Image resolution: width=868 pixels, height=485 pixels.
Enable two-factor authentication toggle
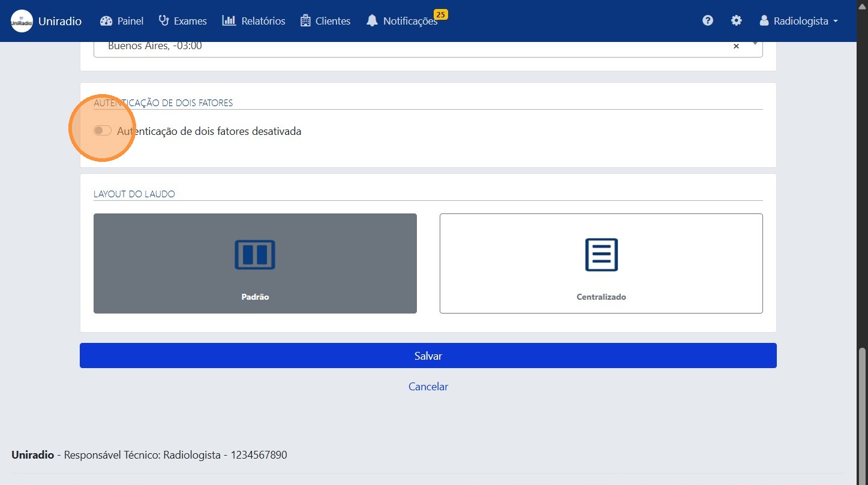pyautogui.click(x=103, y=131)
